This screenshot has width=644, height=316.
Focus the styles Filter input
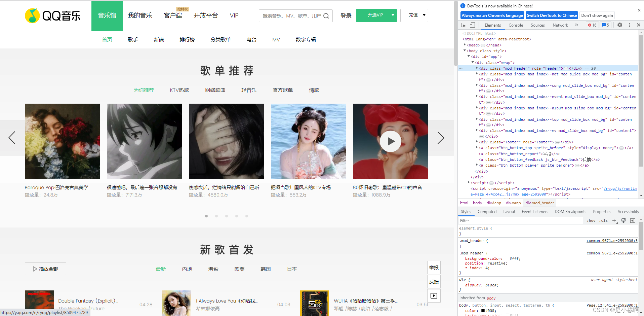tap(521, 221)
